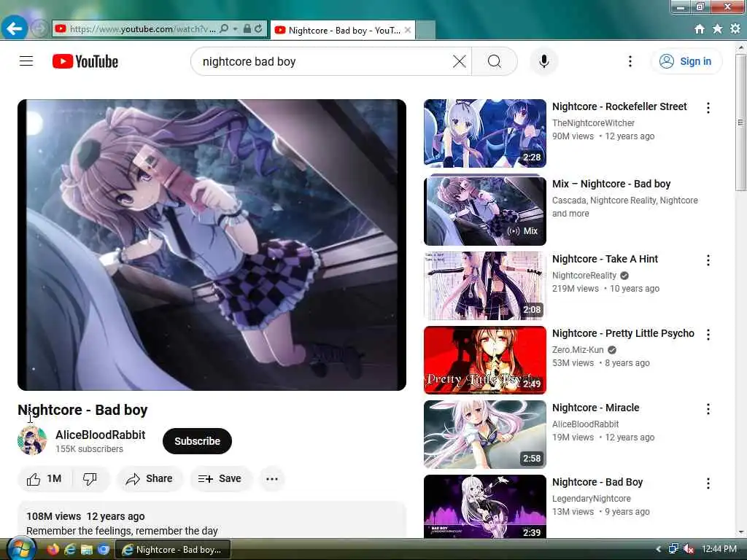Open the YouTube hamburger guide menu
The width and height of the screenshot is (747, 560).
pos(26,61)
